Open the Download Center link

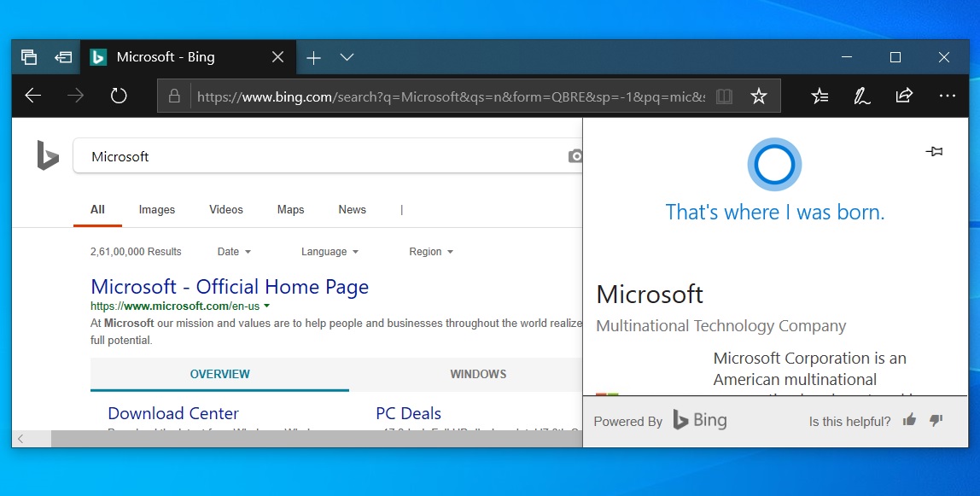click(172, 412)
